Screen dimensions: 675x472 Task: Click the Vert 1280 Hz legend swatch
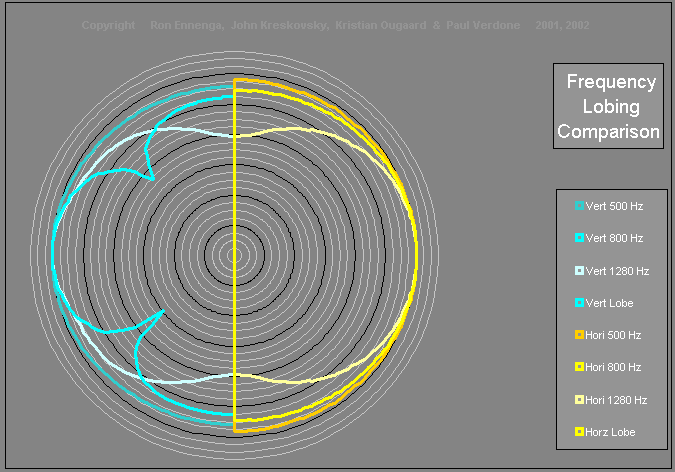point(579,270)
